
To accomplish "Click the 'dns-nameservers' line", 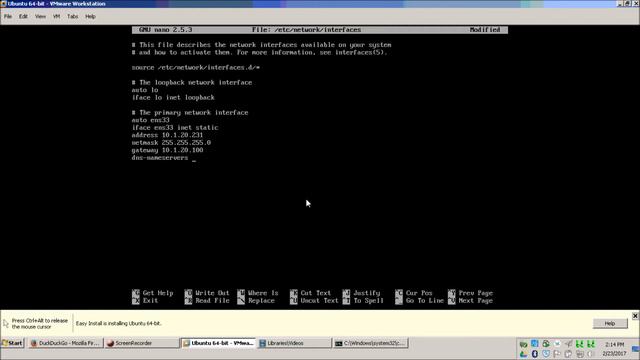I will tap(160, 158).
